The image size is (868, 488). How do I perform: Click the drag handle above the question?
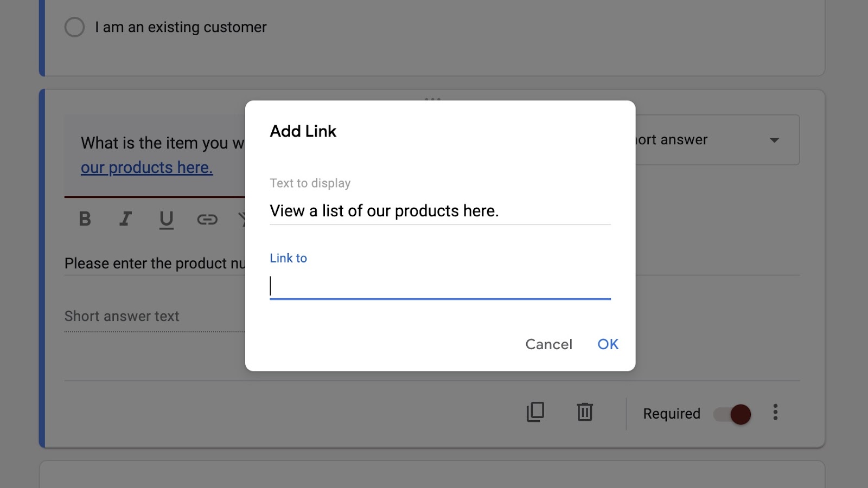pyautogui.click(x=432, y=99)
